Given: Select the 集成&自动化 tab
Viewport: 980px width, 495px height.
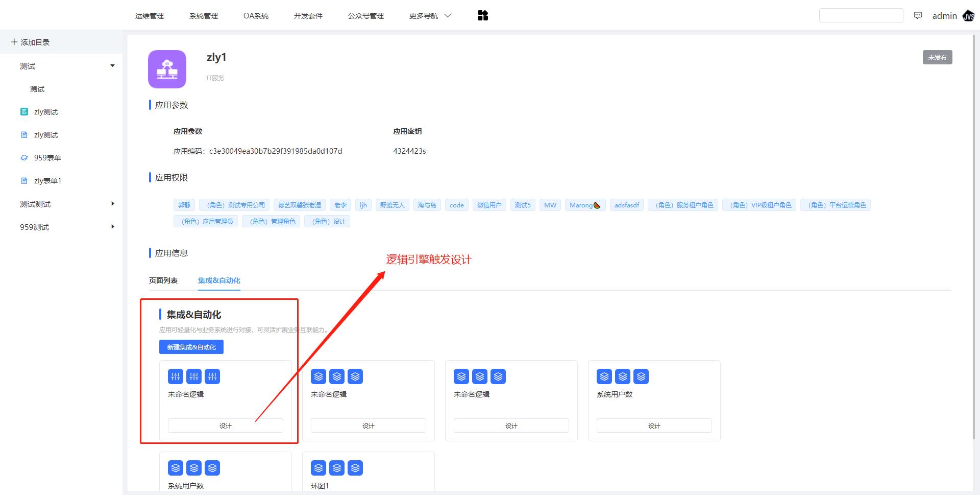Looking at the screenshot, I should tap(219, 280).
